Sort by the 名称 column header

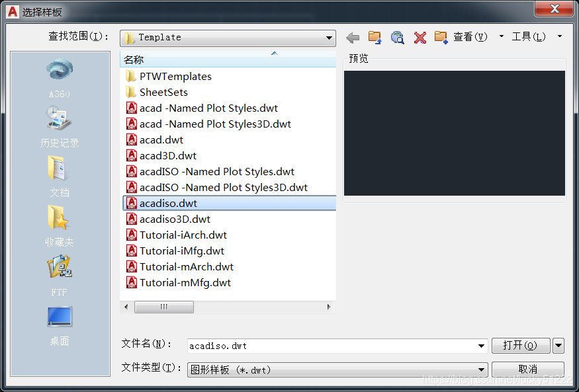click(x=228, y=59)
